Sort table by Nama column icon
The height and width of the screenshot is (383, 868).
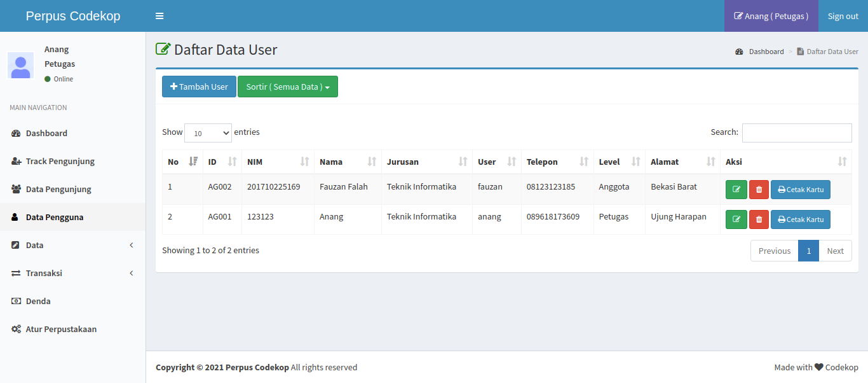(372, 162)
